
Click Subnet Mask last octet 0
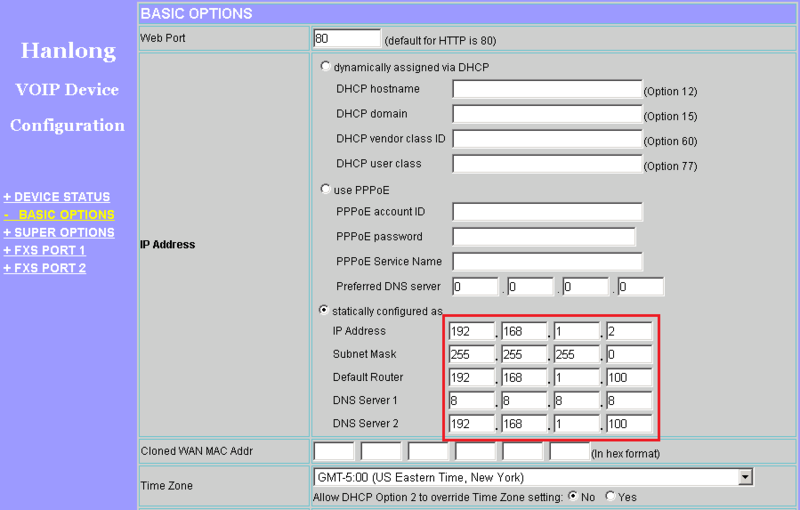(x=629, y=354)
